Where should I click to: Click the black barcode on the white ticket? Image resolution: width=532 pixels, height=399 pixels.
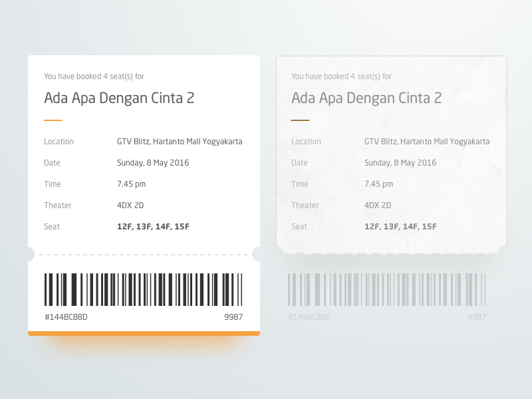[x=144, y=289]
